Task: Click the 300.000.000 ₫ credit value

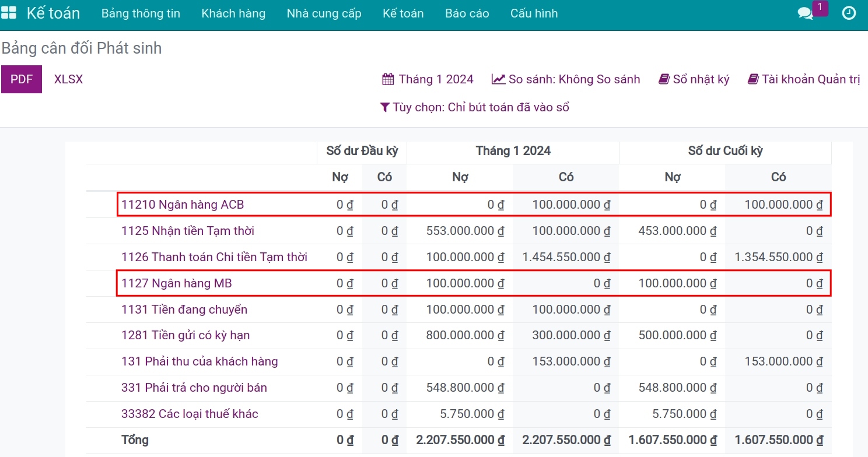Action: (571, 335)
